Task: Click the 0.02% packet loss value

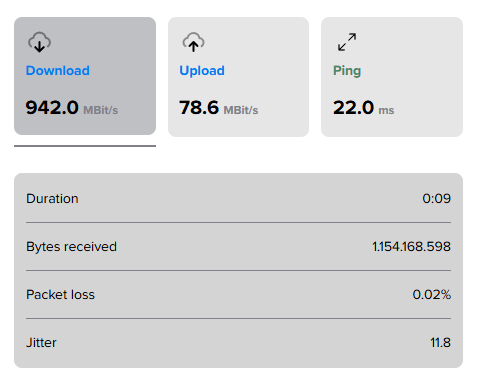Action: (432, 295)
